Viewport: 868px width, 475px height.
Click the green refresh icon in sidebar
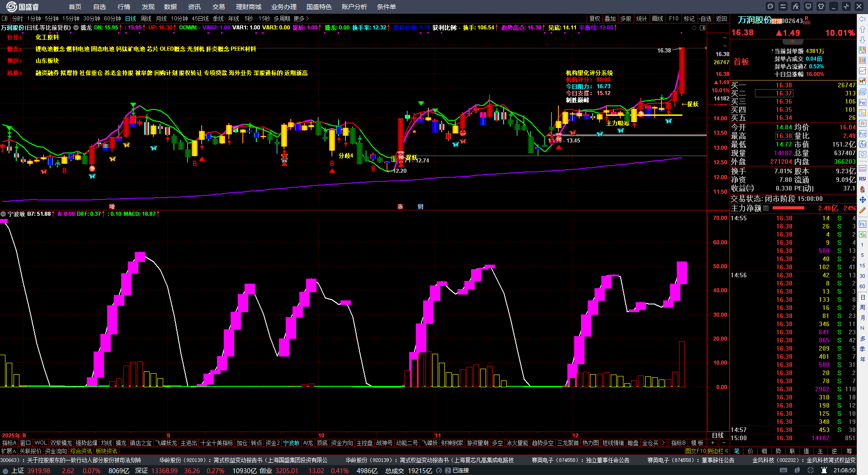pyautogui.click(x=863, y=234)
